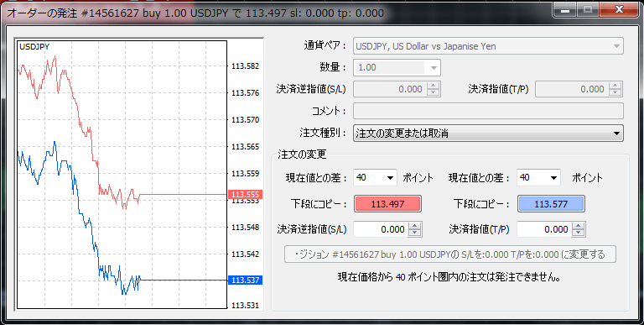The image size is (644, 325).
Task: Click the コメント comment field
Action: pos(488,111)
